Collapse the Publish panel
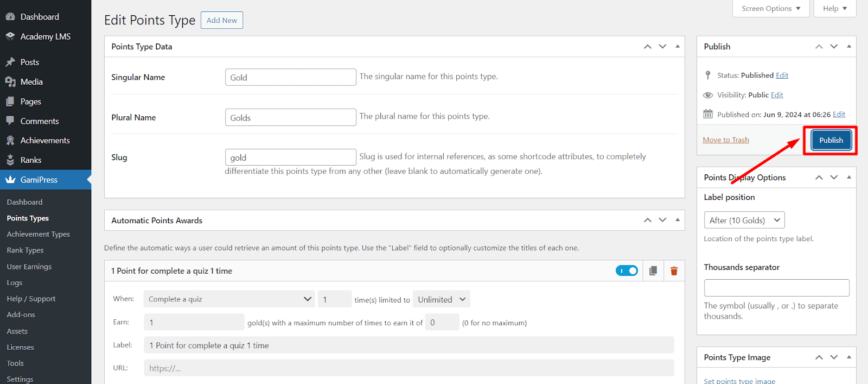This screenshot has height=384, width=868. tap(849, 47)
